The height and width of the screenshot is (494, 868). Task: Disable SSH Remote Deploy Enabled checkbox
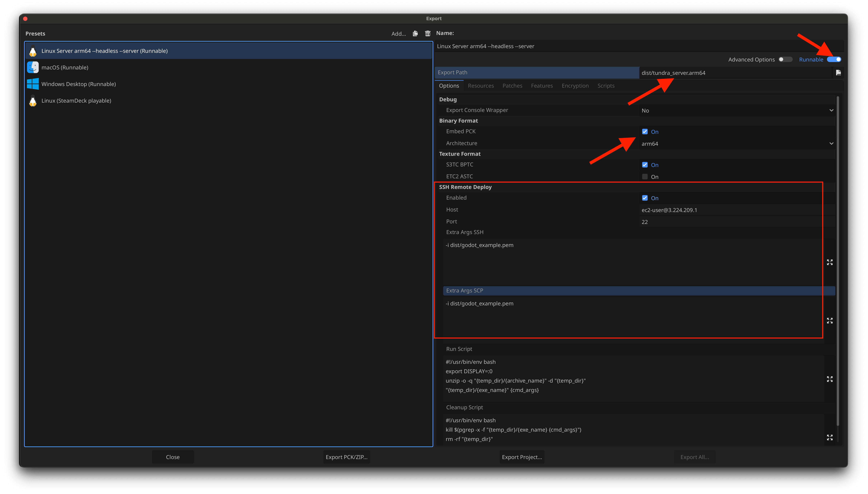point(645,198)
